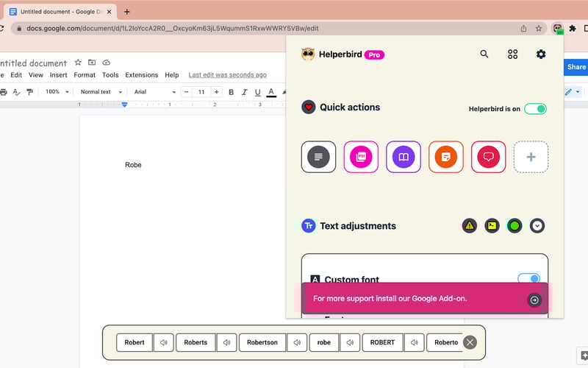
Task: Open the 100% zoom dropdown
Action: point(57,92)
